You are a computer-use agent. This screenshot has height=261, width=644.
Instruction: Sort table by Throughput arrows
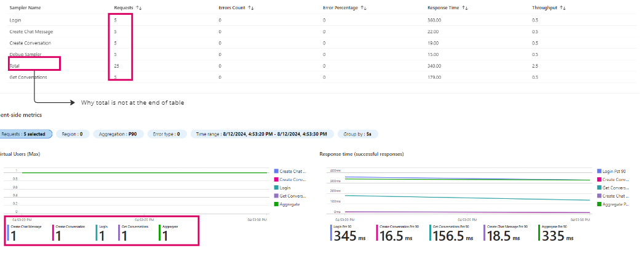click(x=563, y=8)
